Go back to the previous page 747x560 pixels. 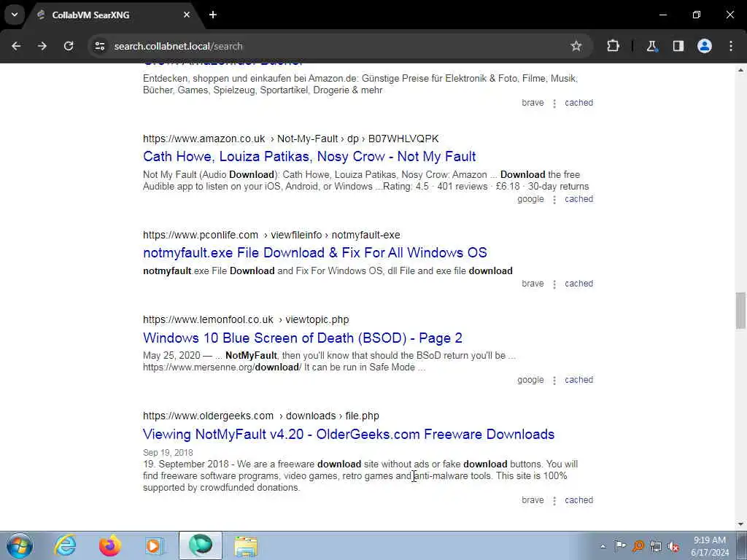pyautogui.click(x=16, y=46)
